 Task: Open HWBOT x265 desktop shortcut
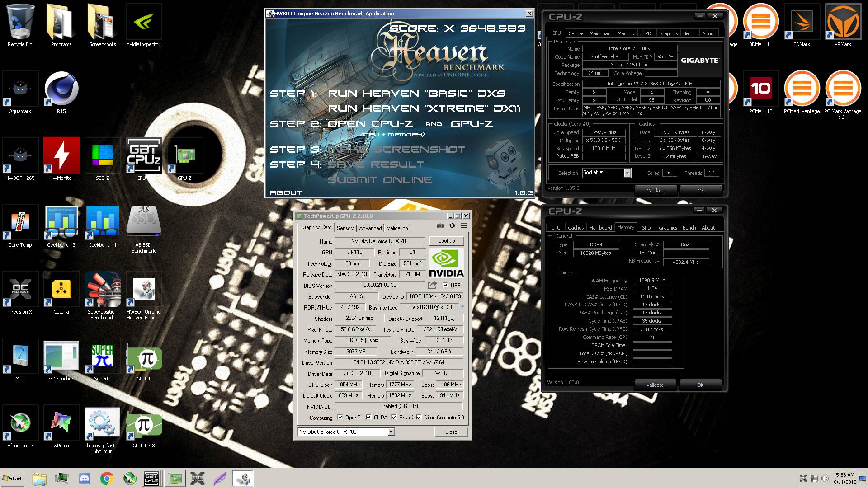click(20, 160)
